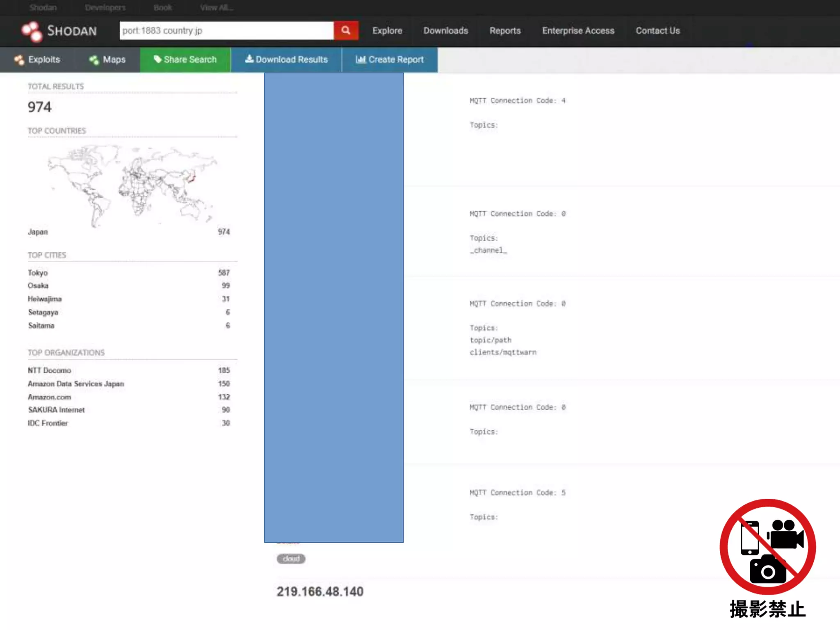840x630 pixels.
Task: Open the Reports menu item
Action: click(x=505, y=31)
